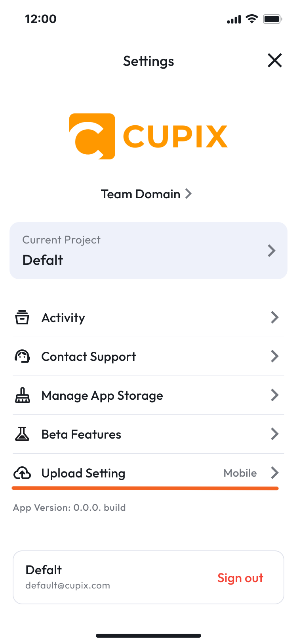Open Current Project chevron arrow
Viewport: 297px width, 644px height.
pyautogui.click(x=272, y=251)
